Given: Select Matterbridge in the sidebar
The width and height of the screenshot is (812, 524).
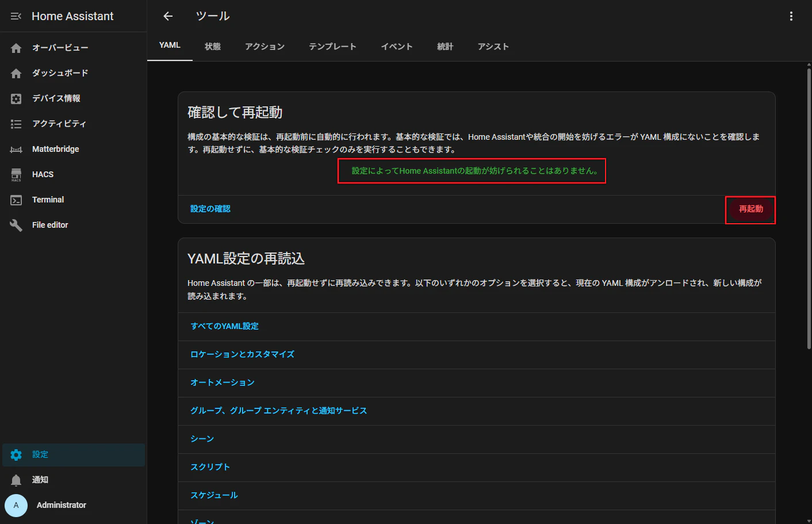Looking at the screenshot, I should pyautogui.click(x=74, y=150).
